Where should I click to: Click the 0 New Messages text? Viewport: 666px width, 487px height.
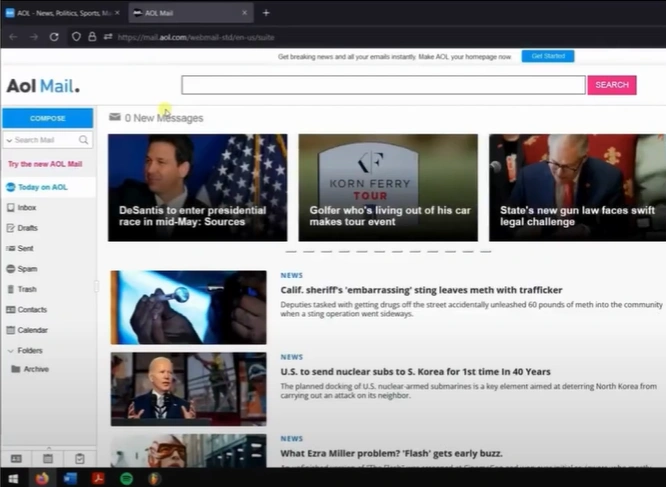click(164, 118)
